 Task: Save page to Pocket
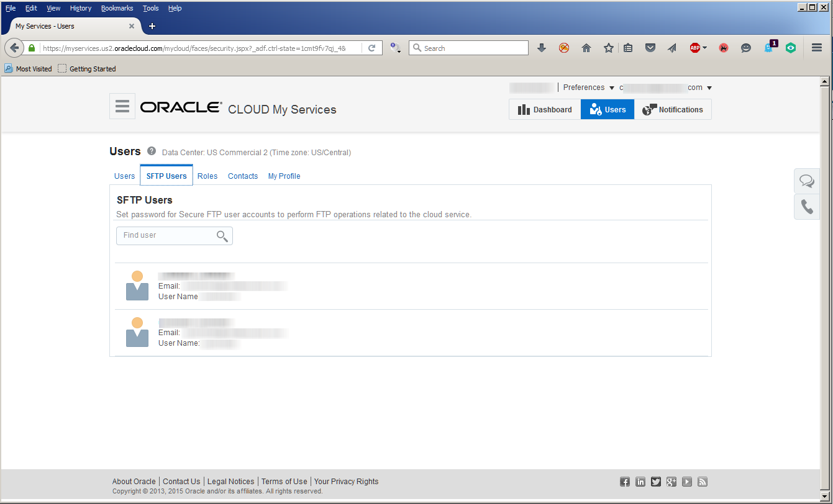point(650,48)
